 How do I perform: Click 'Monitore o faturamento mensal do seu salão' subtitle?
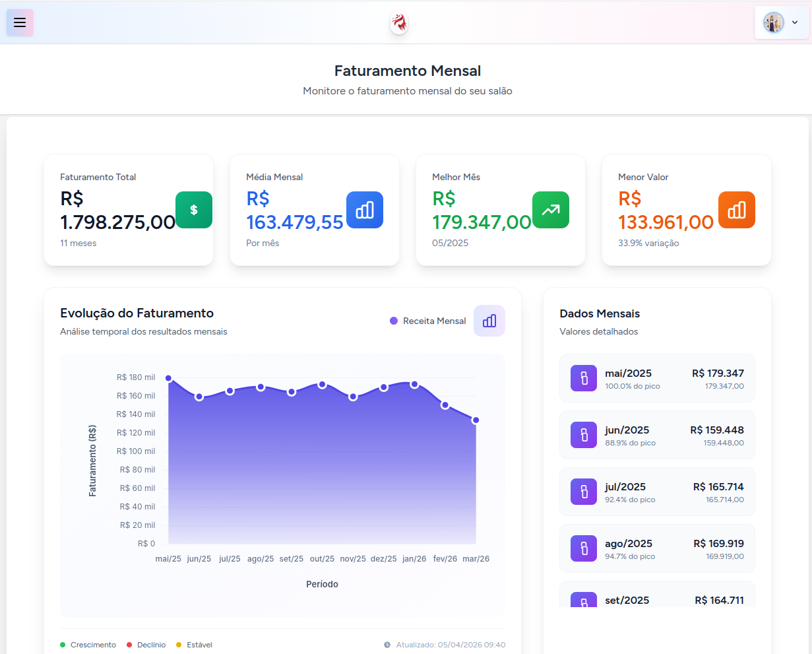pos(408,91)
